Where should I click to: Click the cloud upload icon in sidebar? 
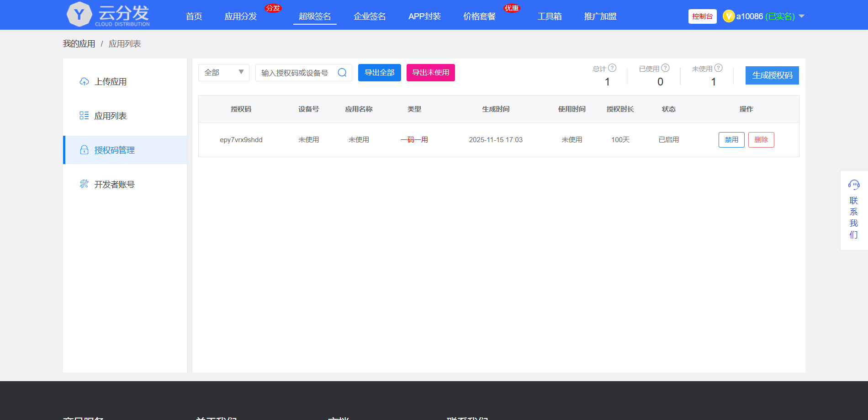click(84, 82)
